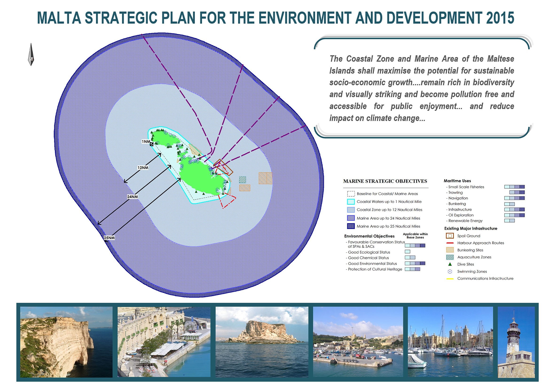Image resolution: width=555 pixels, height=392 pixels.
Task: Click the zone bar beside Small Scale Fisheries
Action: click(514, 187)
